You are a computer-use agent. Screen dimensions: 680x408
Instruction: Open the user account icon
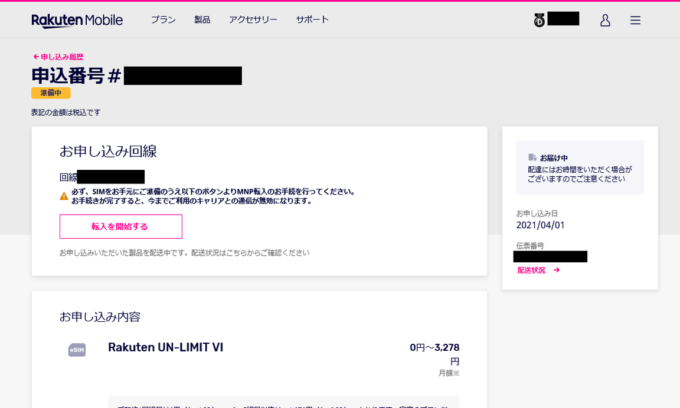click(x=605, y=20)
